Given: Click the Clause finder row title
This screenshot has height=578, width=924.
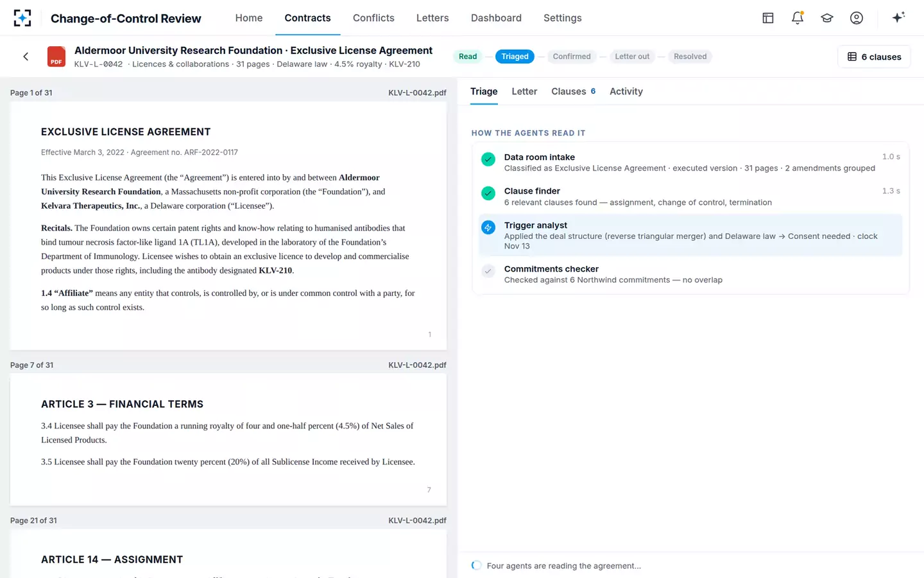Looking at the screenshot, I should [x=532, y=191].
